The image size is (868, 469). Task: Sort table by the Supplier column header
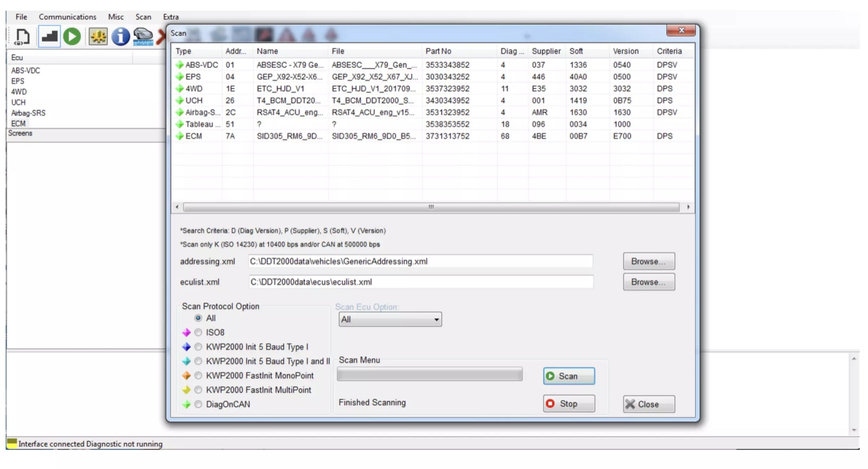pos(547,51)
